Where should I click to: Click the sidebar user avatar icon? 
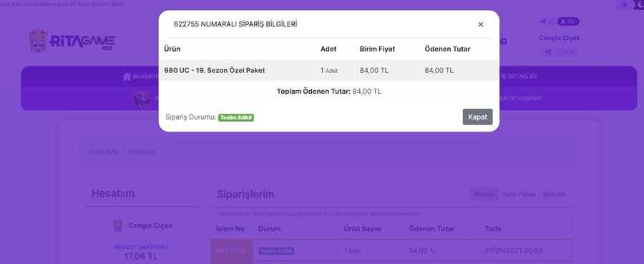[x=118, y=226]
